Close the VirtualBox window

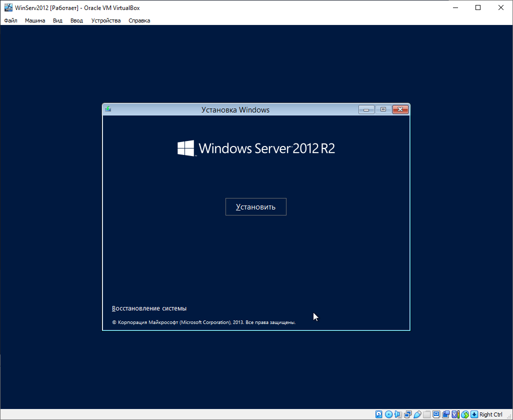click(501, 7)
